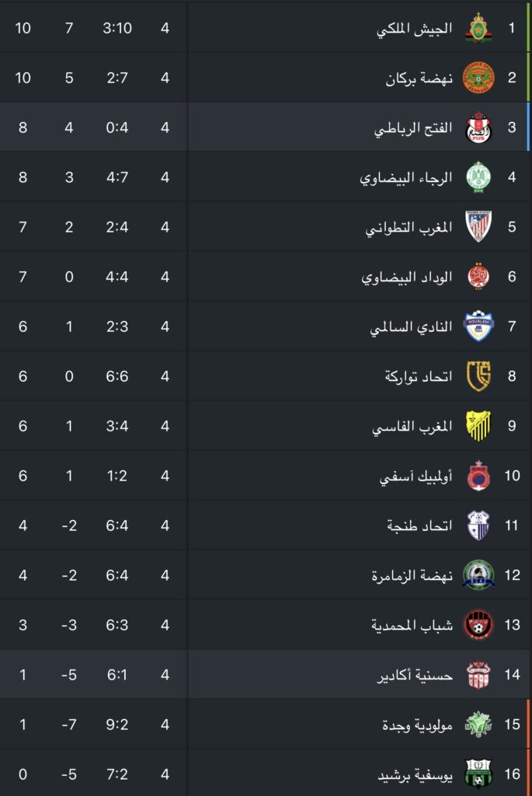532x796 pixels.
Task: Click the الجيش الملكي club crest
Action: [478, 28]
